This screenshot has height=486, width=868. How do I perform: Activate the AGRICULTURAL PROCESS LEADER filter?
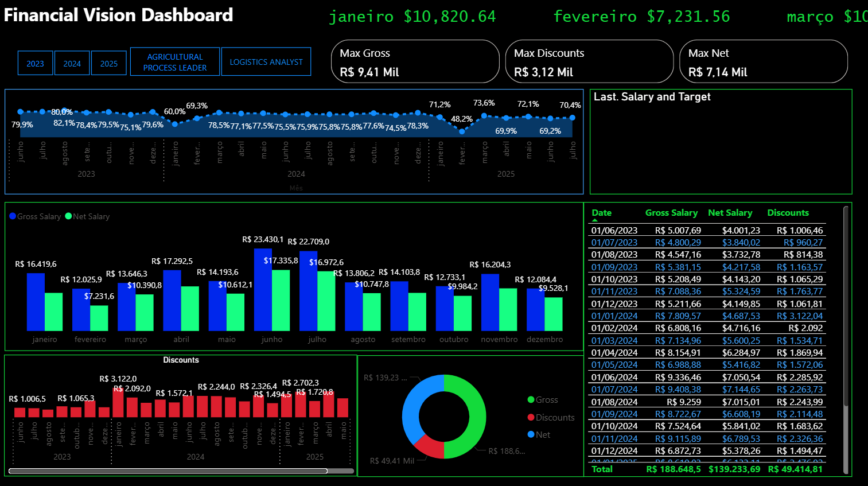174,61
